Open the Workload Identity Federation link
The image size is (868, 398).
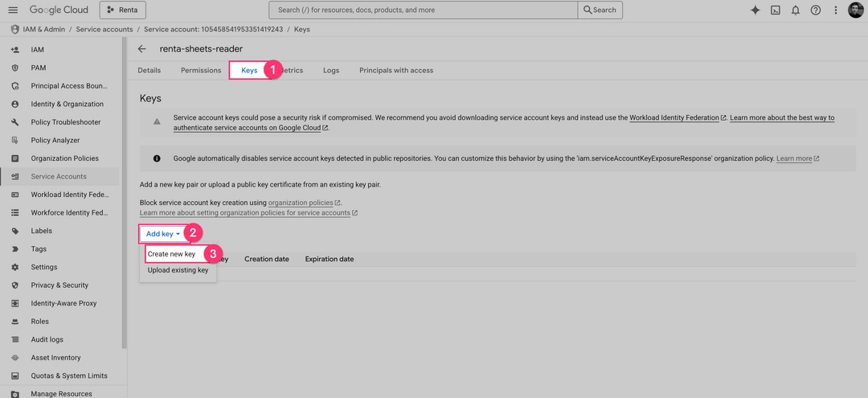pyautogui.click(x=674, y=117)
